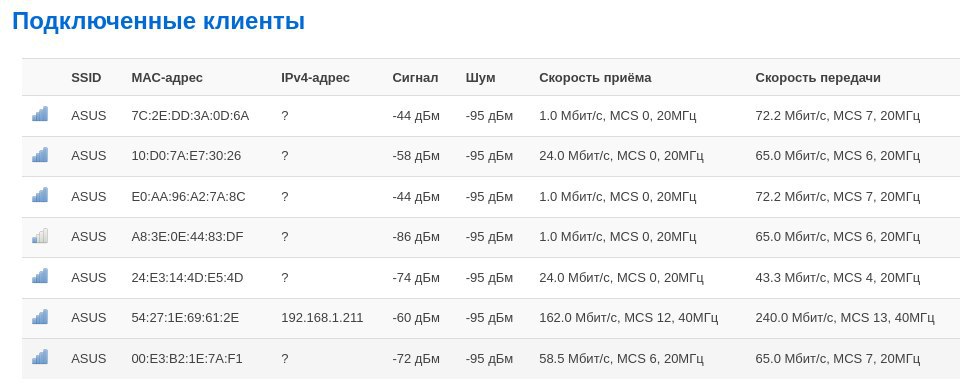Click signal icon for 24:E3:14:4D:E5:4D

point(40,276)
